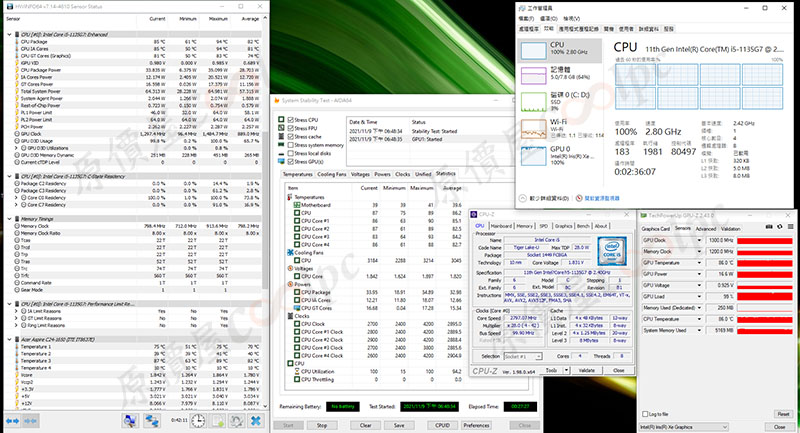Switch to Temperatures tab in AIDA64
The height and width of the screenshot is (433, 800).
point(297,174)
